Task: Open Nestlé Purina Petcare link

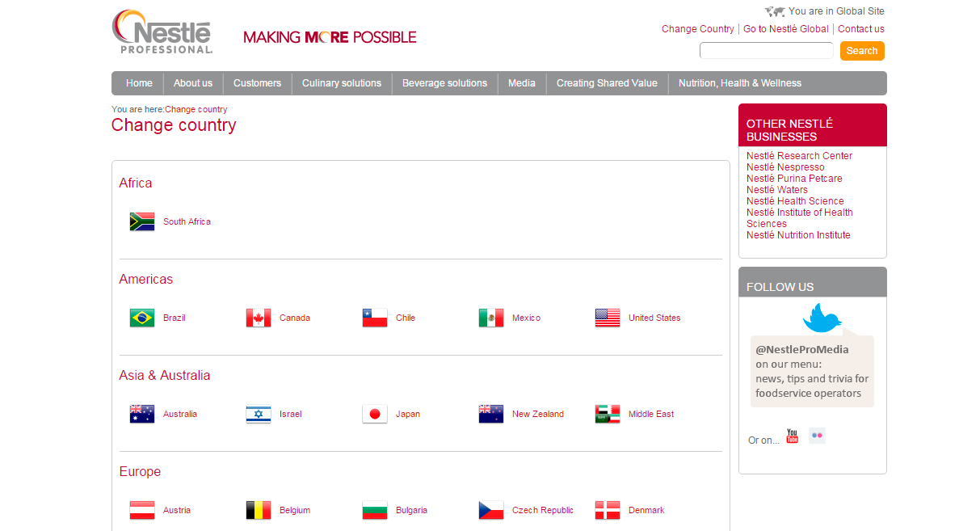Action: tap(794, 179)
